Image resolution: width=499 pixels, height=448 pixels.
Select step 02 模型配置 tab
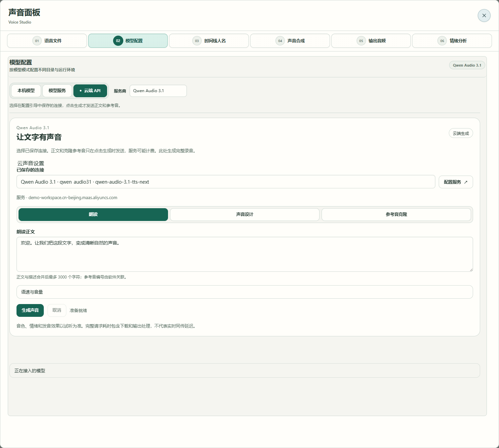tap(128, 41)
